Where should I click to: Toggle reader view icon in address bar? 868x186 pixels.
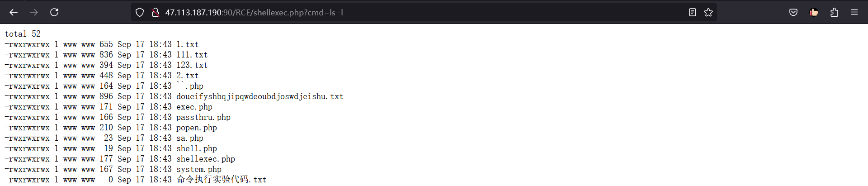click(692, 12)
